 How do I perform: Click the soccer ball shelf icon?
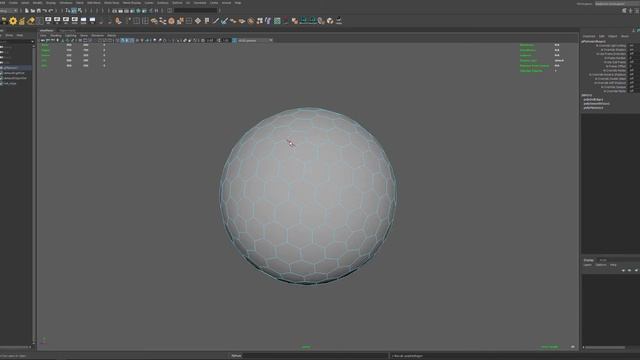pyautogui.click(x=330, y=21)
